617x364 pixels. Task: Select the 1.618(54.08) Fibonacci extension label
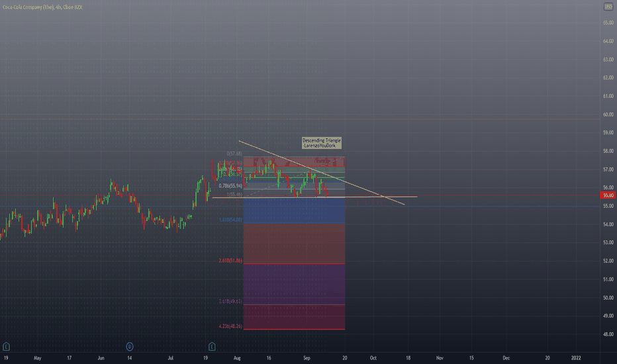click(230, 220)
